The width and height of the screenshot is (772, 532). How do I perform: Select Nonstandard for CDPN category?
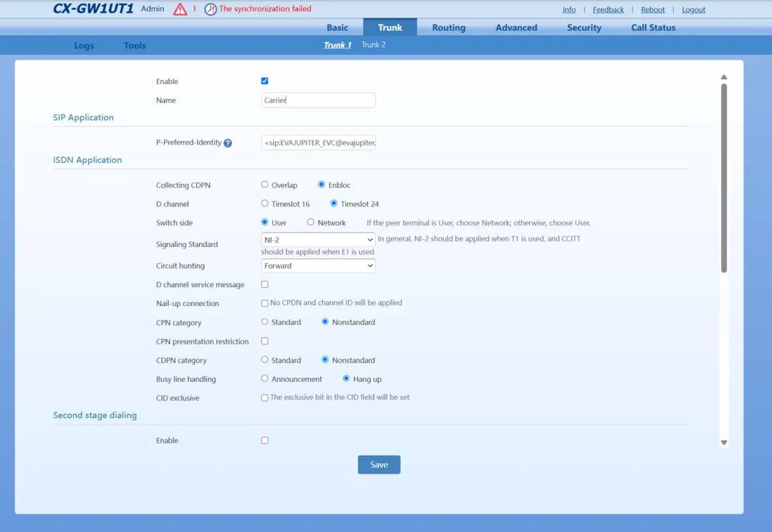(x=325, y=359)
